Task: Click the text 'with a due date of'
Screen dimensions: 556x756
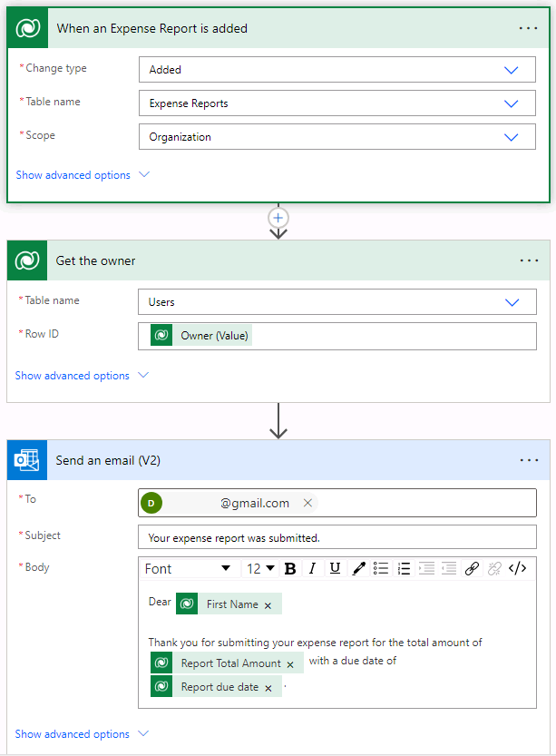Action: [x=353, y=661]
